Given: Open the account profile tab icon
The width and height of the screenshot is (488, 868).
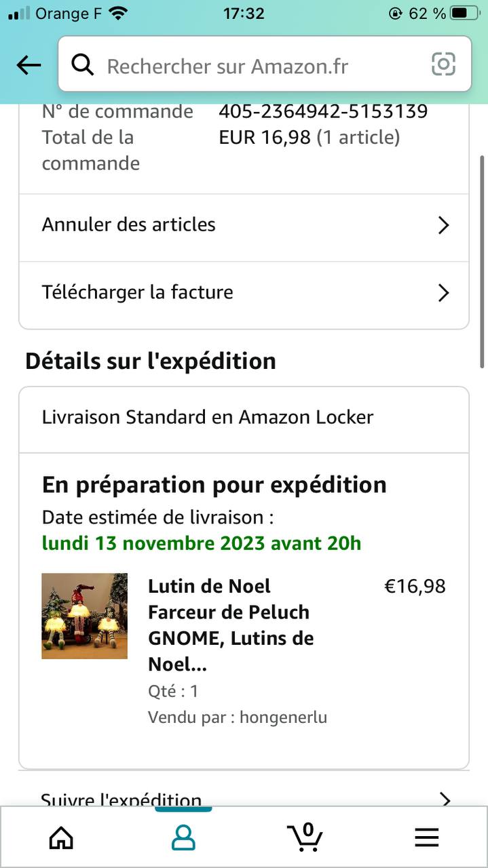Looking at the screenshot, I should (183, 837).
